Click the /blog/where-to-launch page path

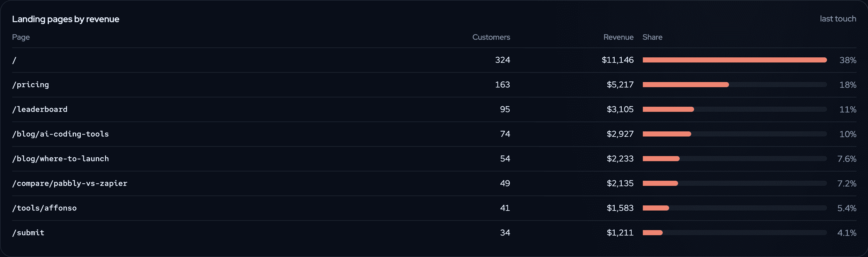[60, 159]
